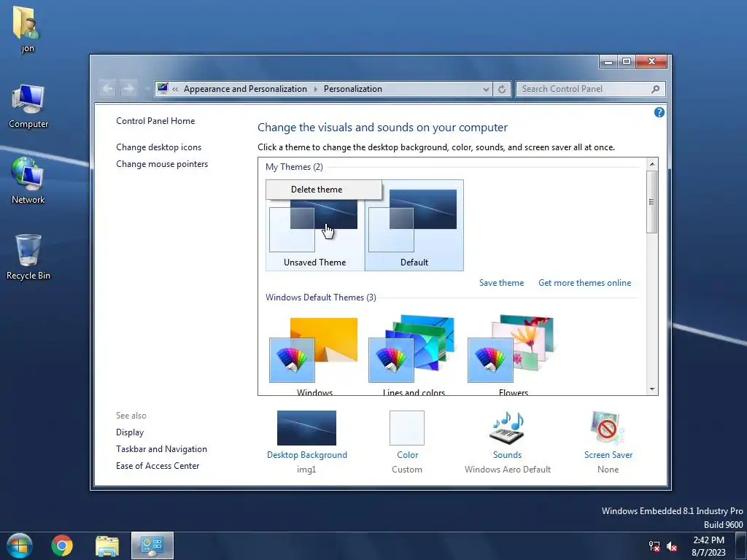Check the network status tray icon
Screen dimensions: 747x560
click(654, 546)
